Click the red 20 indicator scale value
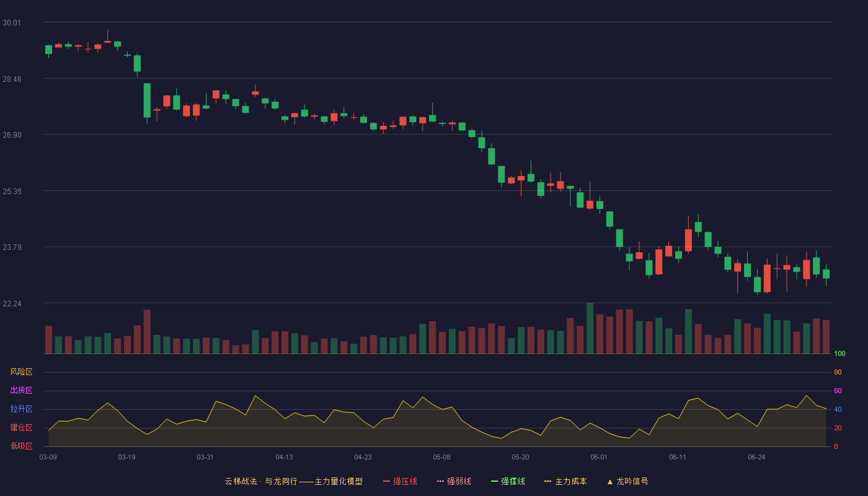Image resolution: width=868 pixels, height=496 pixels. (x=838, y=428)
